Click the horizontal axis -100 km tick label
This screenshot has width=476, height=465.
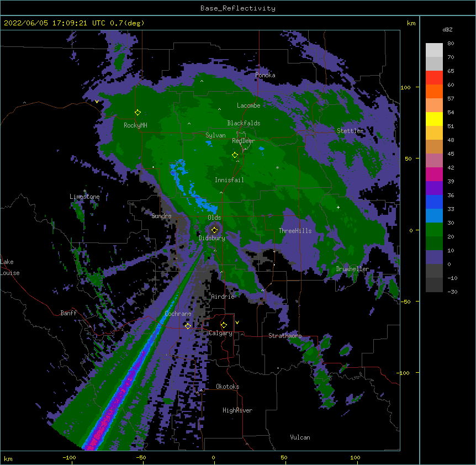69,457
